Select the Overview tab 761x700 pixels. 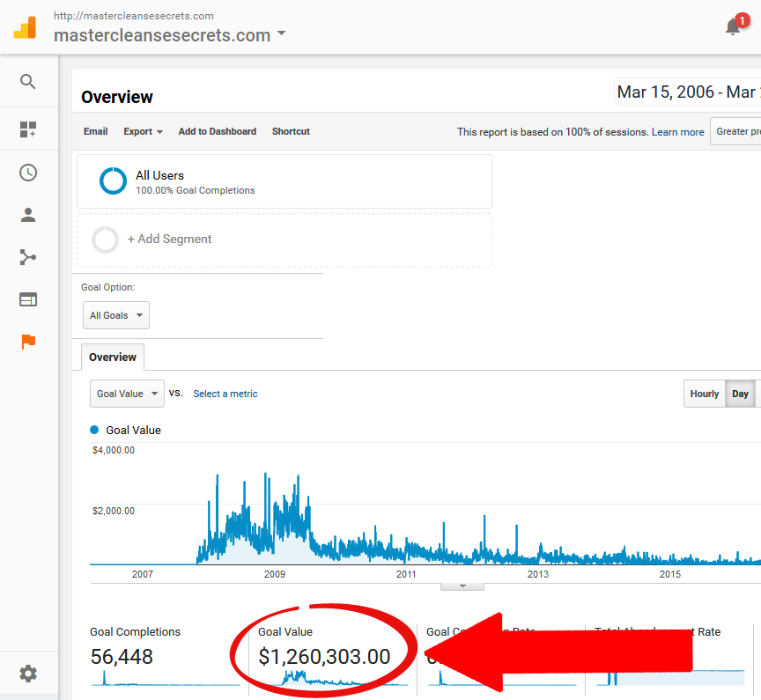click(113, 357)
